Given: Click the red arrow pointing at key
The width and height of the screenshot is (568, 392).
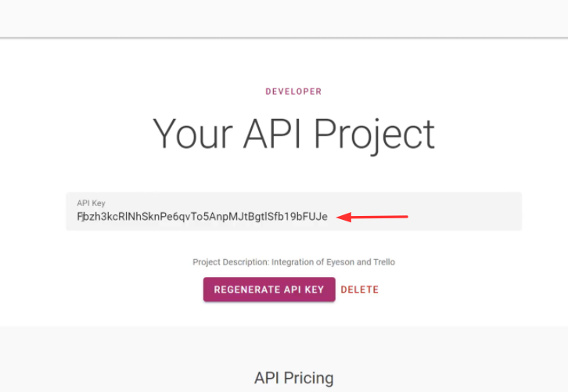Looking at the screenshot, I should pos(374,217).
